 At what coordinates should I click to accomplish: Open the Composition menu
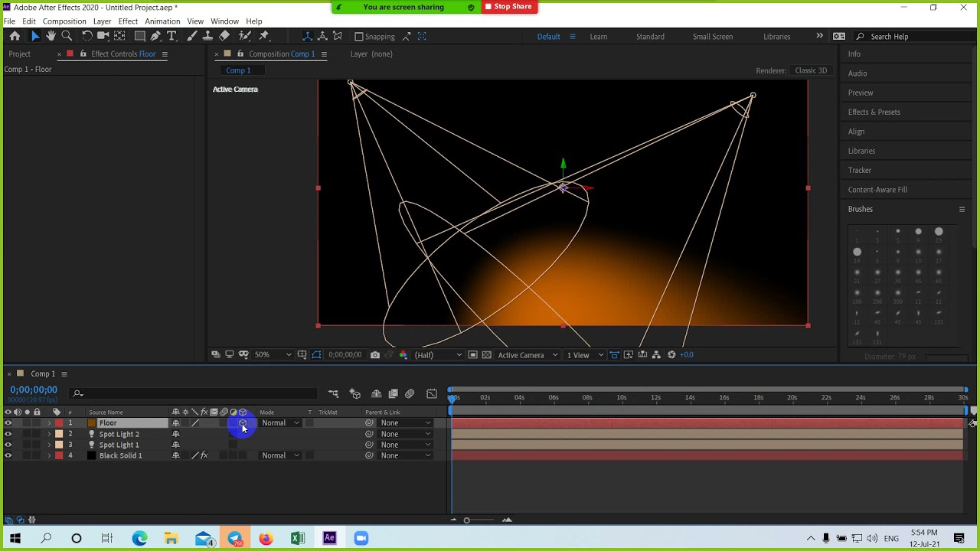pyautogui.click(x=64, y=21)
